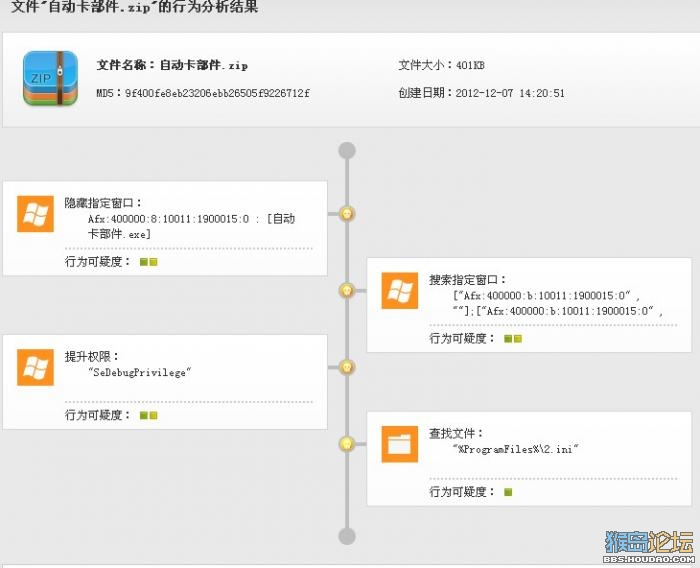Click folder icon beside 查找文件

click(400, 444)
